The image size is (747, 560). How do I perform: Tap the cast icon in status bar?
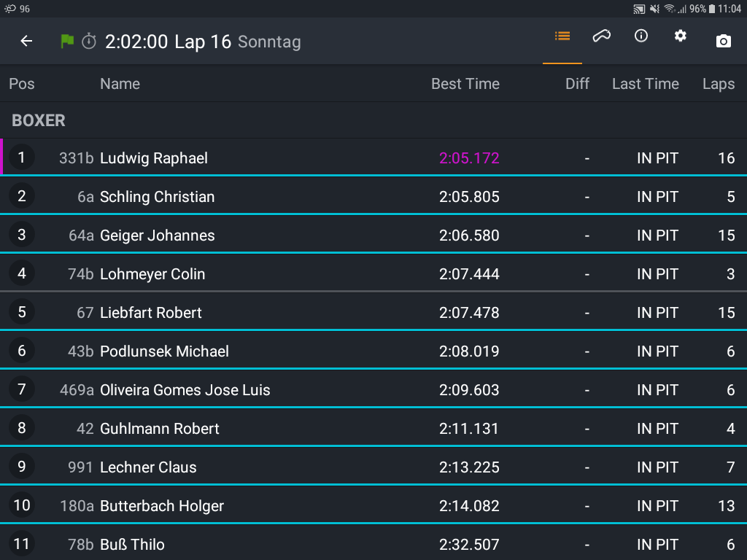[x=639, y=9]
